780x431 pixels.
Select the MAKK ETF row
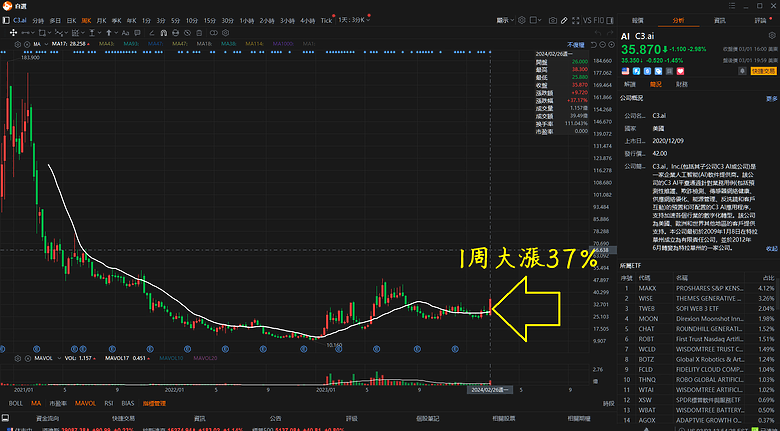tap(698, 288)
